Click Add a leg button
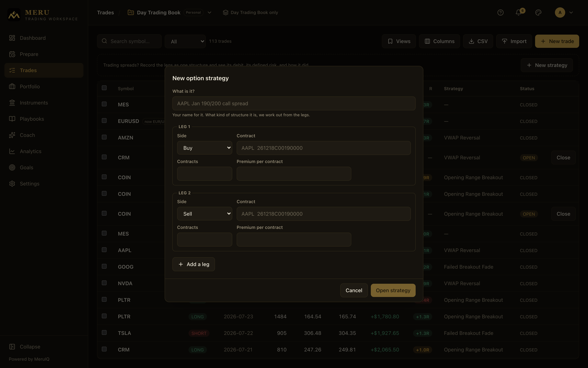This screenshot has width=588, height=368. (194, 264)
